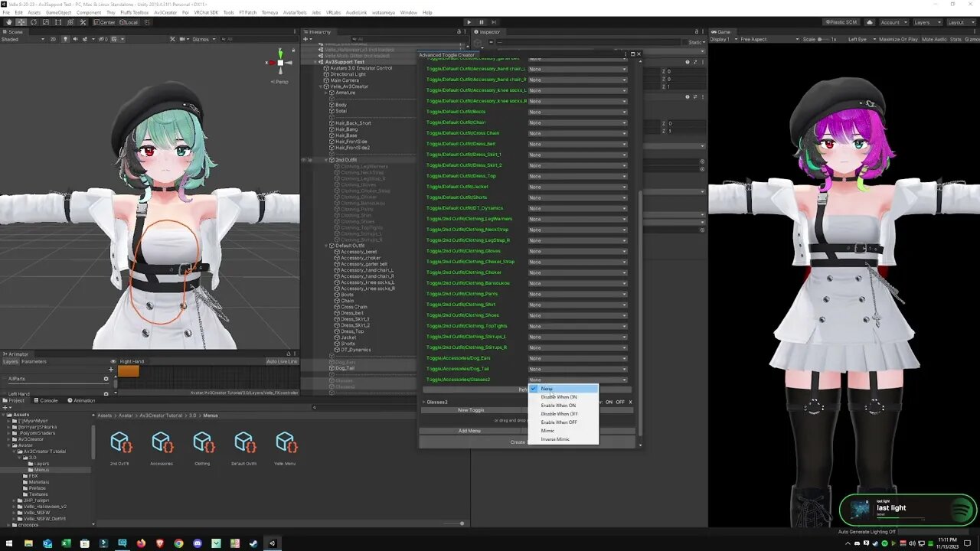Open dropdown for Default Outfit/Jacket toggle
The width and height of the screenshot is (980, 551).
point(578,187)
